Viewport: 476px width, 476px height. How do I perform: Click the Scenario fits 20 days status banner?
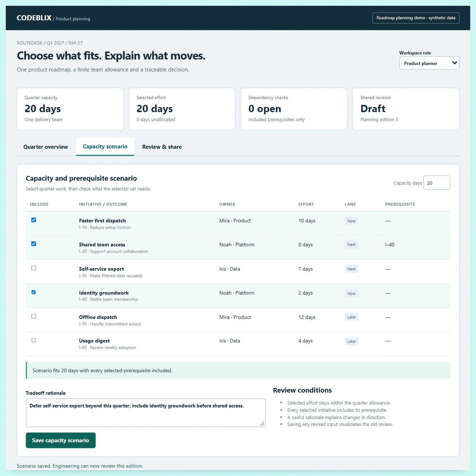point(238,370)
